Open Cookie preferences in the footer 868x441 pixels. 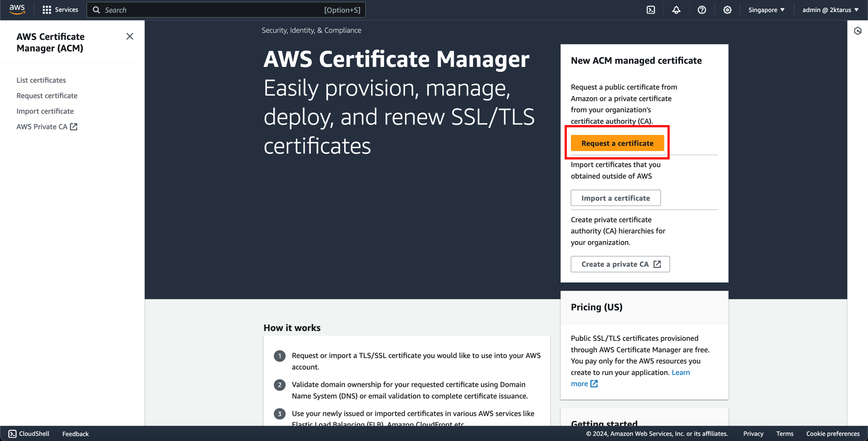pyautogui.click(x=833, y=434)
